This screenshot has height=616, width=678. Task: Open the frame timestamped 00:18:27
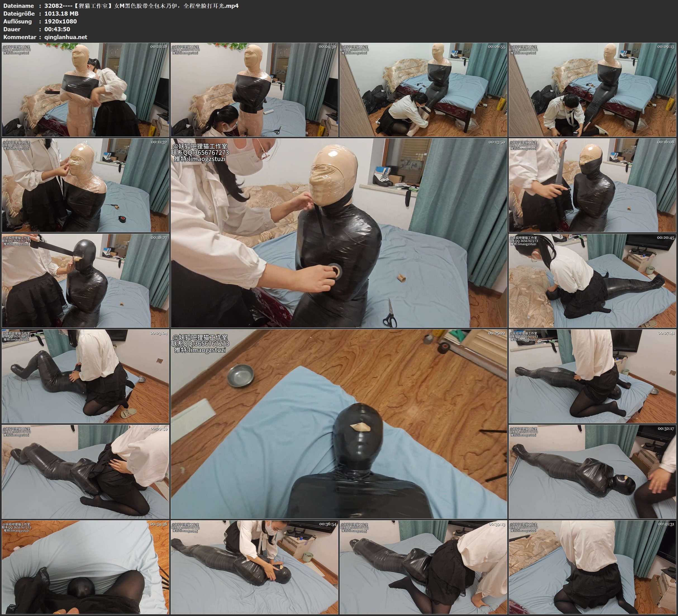point(85,281)
